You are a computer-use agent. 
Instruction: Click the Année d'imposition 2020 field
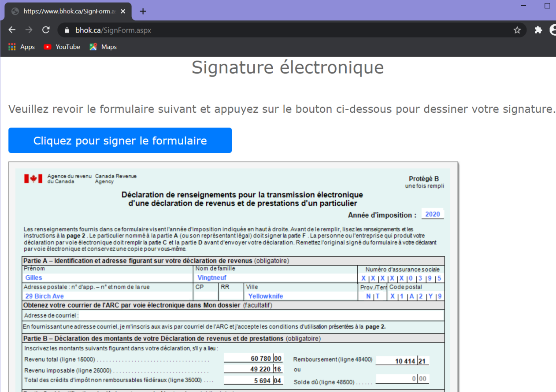coord(433,214)
